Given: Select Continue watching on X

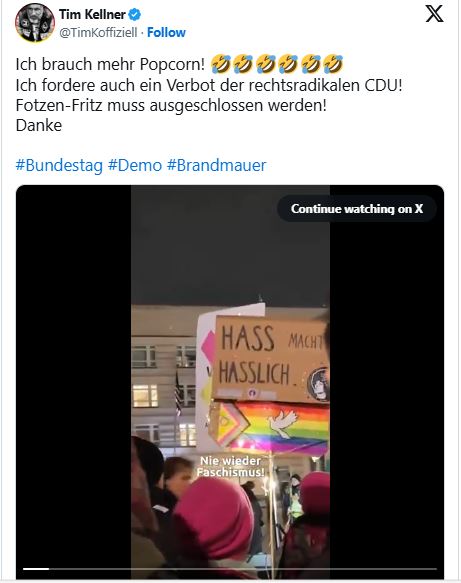Looking at the screenshot, I should click(357, 209).
